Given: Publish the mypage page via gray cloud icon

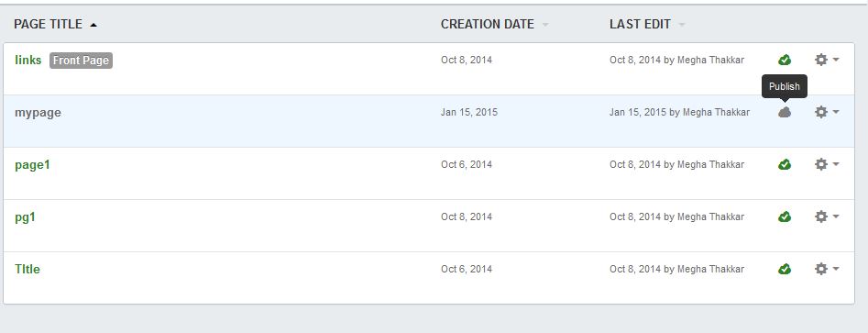Looking at the screenshot, I should (x=785, y=113).
